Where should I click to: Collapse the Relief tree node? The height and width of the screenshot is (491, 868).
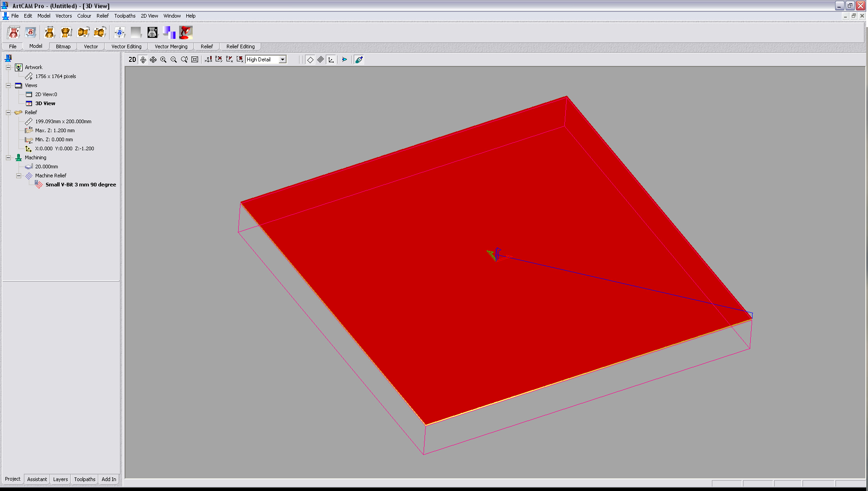tap(8, 112)
